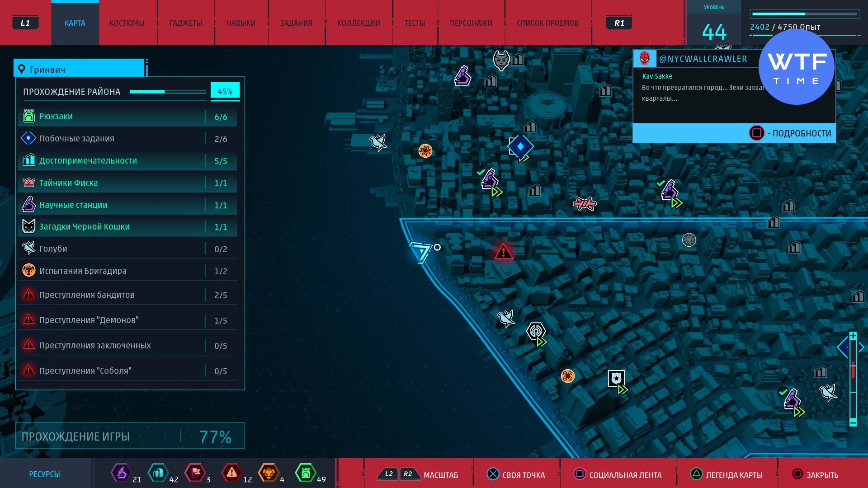The height and width of the screenshot is (488, 868).
Task: Click the orange bomb challenge map marker
Action: click(x=425, y=150)
